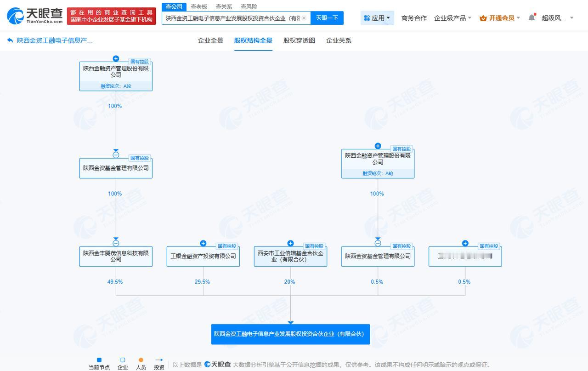Open the 应用 apps dropdown
This screenshot has width=588, height=371.
point(377,18)
